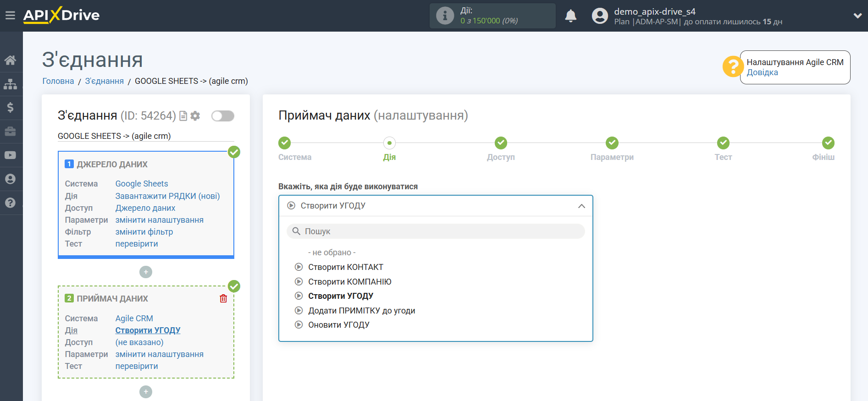Select Додати ПРИМІТКУ до угоди option
Viewport: 868px width, 401px height.
(362, 311)
